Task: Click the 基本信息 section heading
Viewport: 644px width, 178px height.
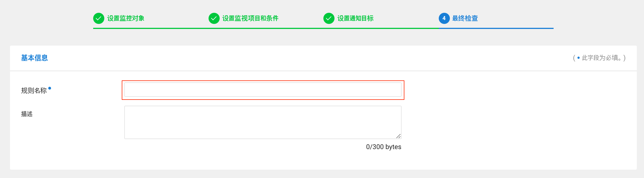Action: point(34,58)
